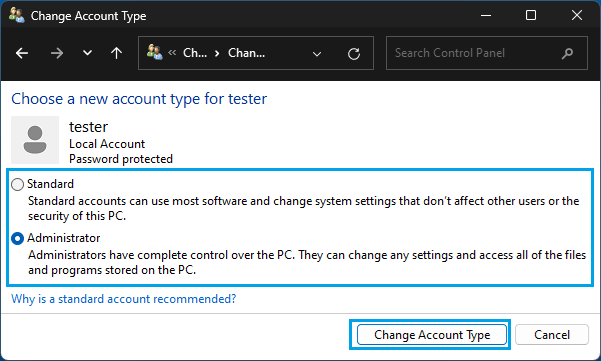Click the 'Password protected' text
This screenshot has height=361, width=601.
(x=121, y=159)
